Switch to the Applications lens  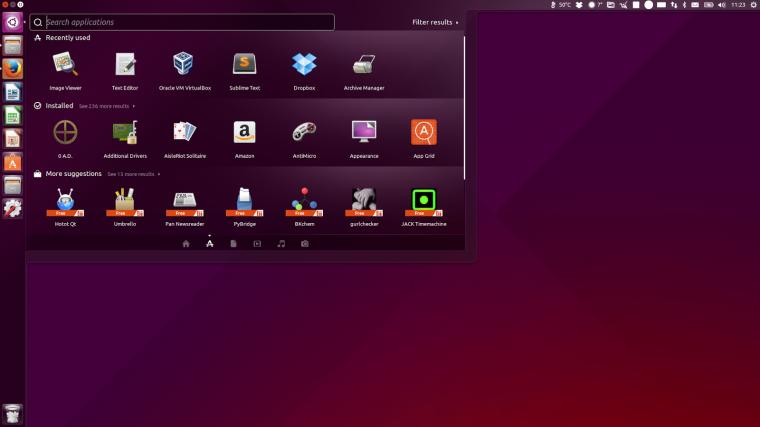[209, 243]
